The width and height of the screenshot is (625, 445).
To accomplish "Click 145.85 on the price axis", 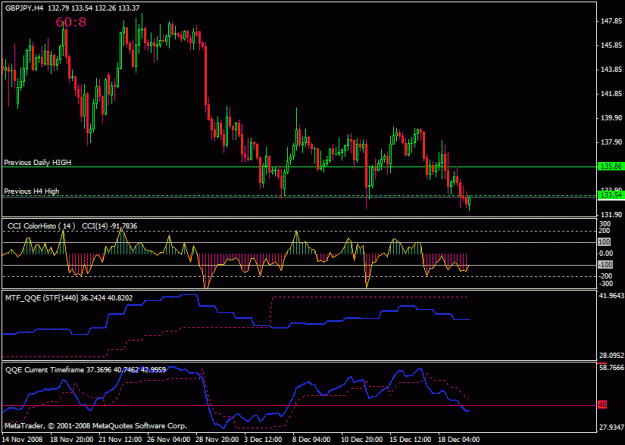I will 611,45.
